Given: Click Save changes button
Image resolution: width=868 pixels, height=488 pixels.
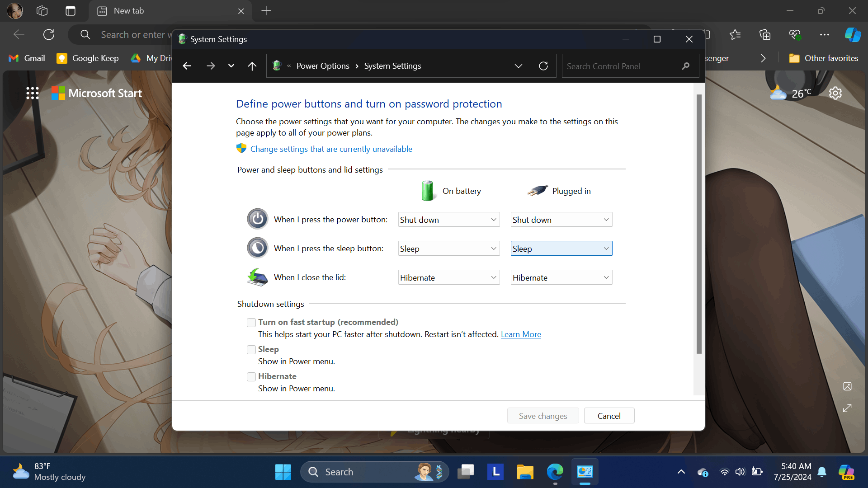Looking at the screenshot, I should click(x=543, y=416).
